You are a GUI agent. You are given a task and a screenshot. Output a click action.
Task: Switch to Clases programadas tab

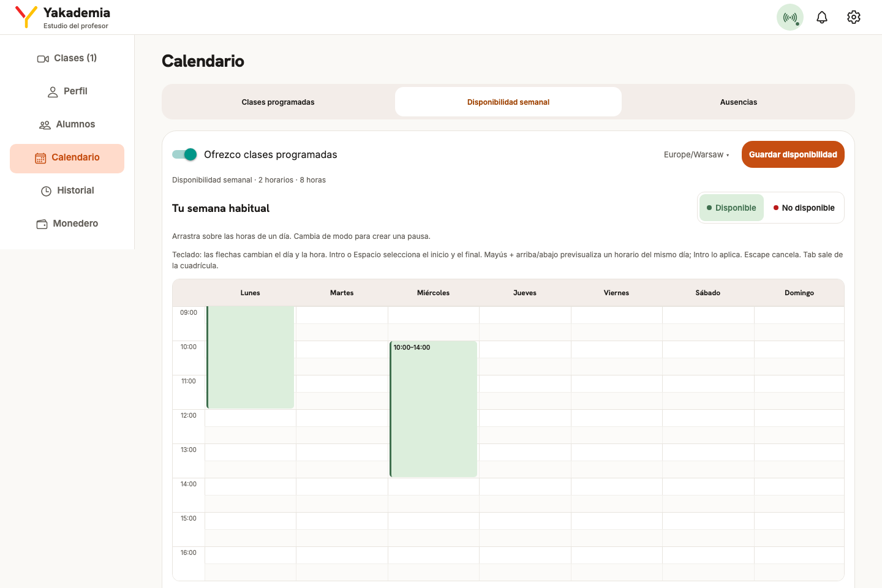[278, 102]
